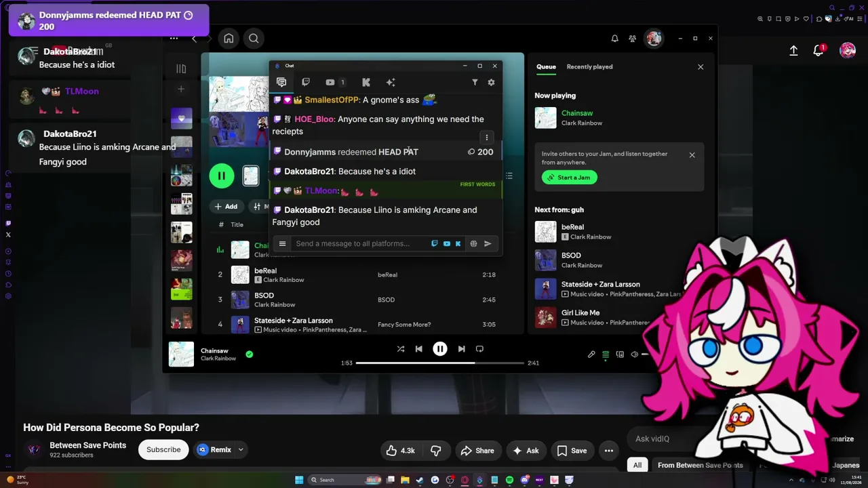This screenshot has height=488, width=868.
Task: Open the chat filter options
Action: click(x=475, y=82)
